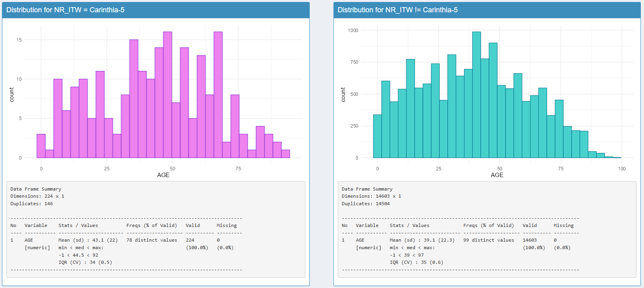
Task: Click 'Dimensions: 224 x 1' summary text
Action: [x=37, y=196]
